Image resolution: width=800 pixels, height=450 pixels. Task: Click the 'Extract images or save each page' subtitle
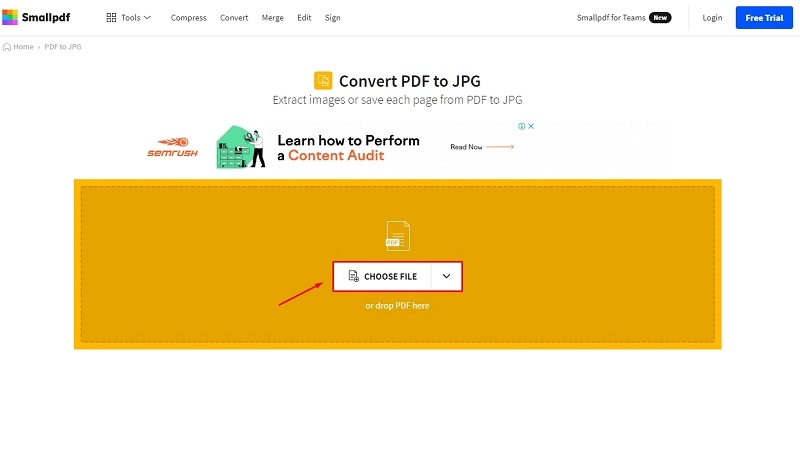tap(397, 100)
